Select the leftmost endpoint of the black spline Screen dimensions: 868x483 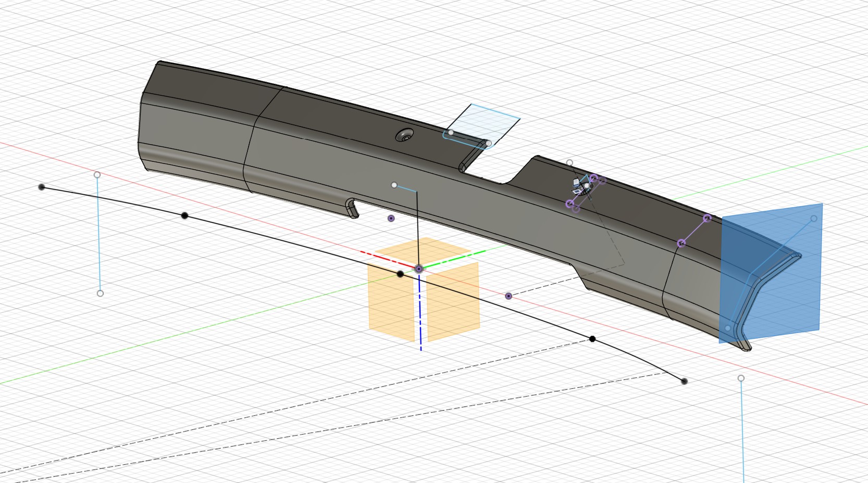(42, 187)
